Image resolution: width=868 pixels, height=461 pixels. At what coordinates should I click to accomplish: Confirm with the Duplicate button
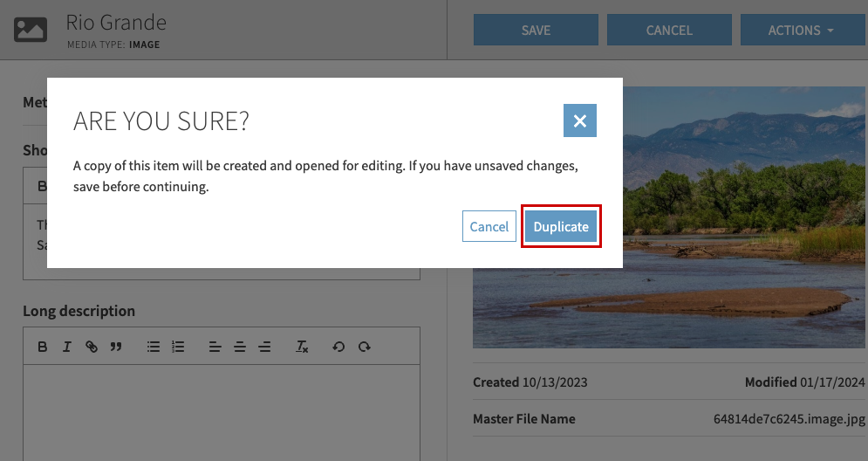(x=561, y=227)
